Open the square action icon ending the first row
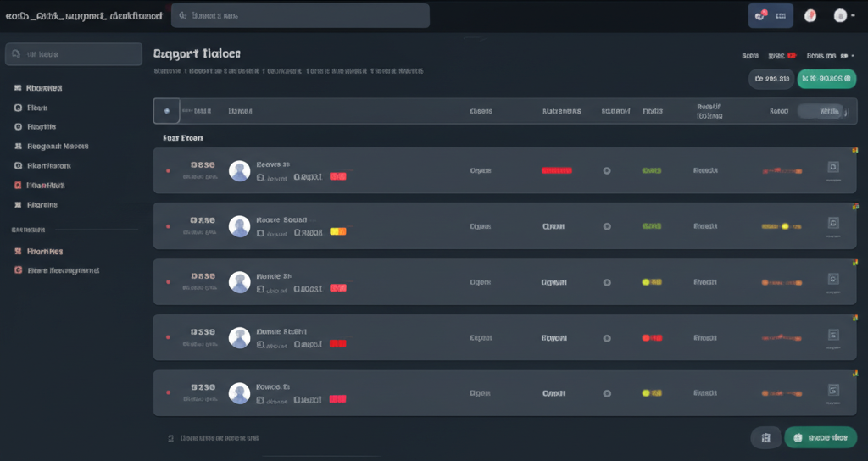Image resolution: width=868 pixels, height=461 pixels. [833, 167]
